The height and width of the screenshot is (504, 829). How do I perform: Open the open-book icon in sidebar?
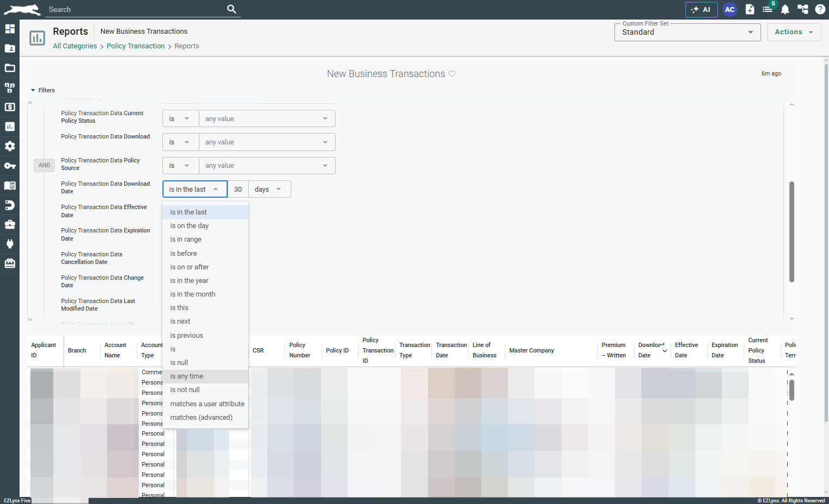pyautogui.click(x=10, y=185)
